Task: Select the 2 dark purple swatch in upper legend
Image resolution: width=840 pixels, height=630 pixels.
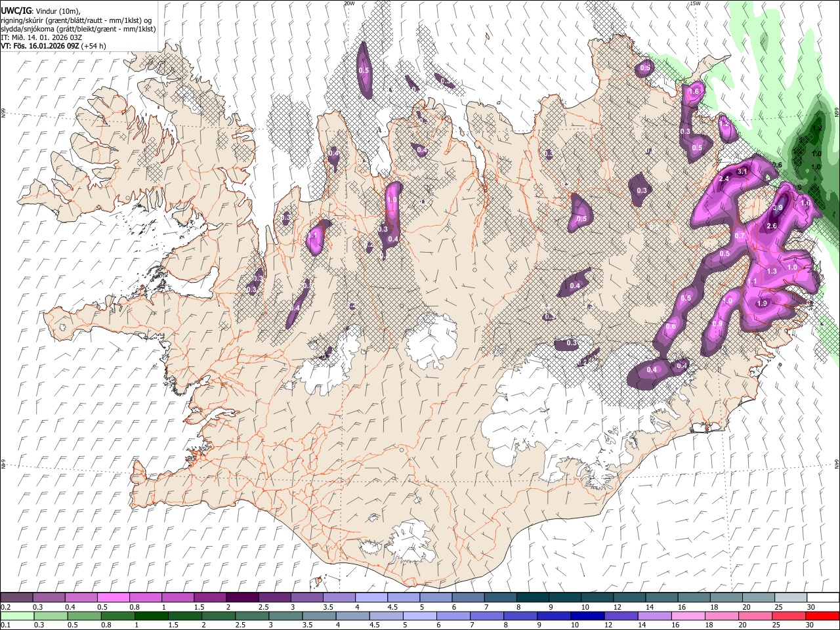Action: pyautogui.click(x=241, y=598)
